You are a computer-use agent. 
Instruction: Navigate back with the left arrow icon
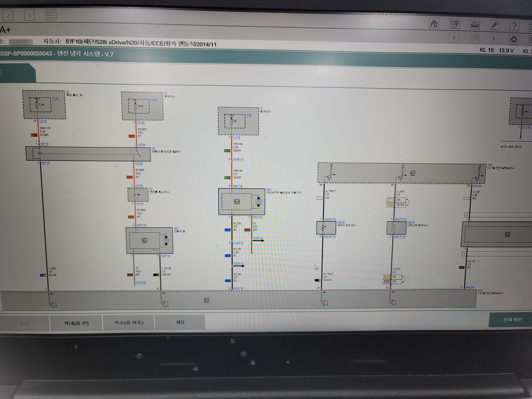pos(454,38)
